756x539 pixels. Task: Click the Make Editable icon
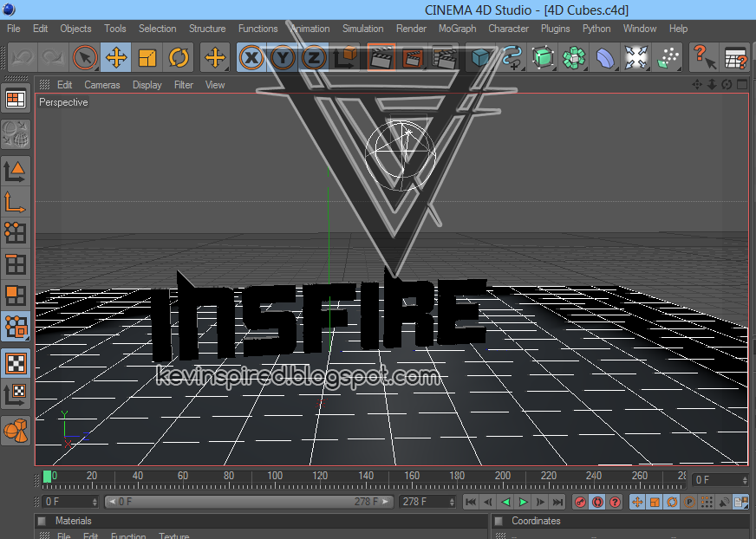coord(16,134)
